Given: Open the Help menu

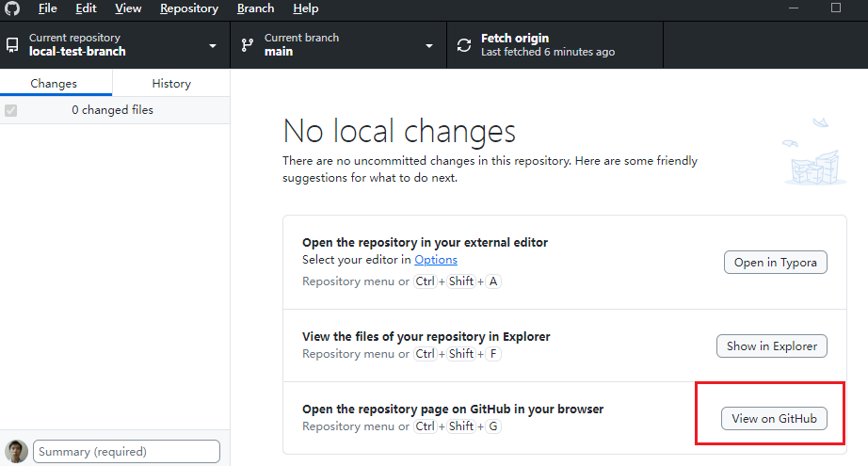Looking at the screenshot, I should (306, 8).
